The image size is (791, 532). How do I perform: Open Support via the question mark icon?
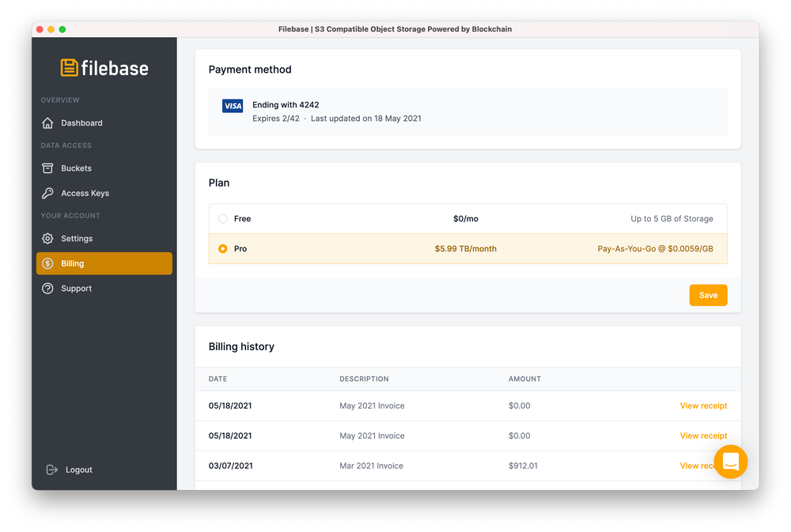tap(48, 288)
